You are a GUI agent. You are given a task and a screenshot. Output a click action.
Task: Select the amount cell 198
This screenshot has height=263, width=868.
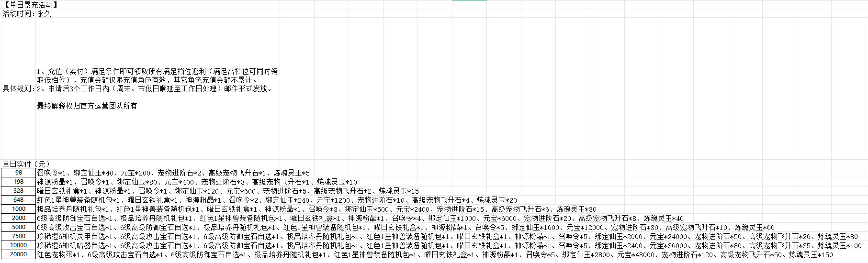[19, 182]
